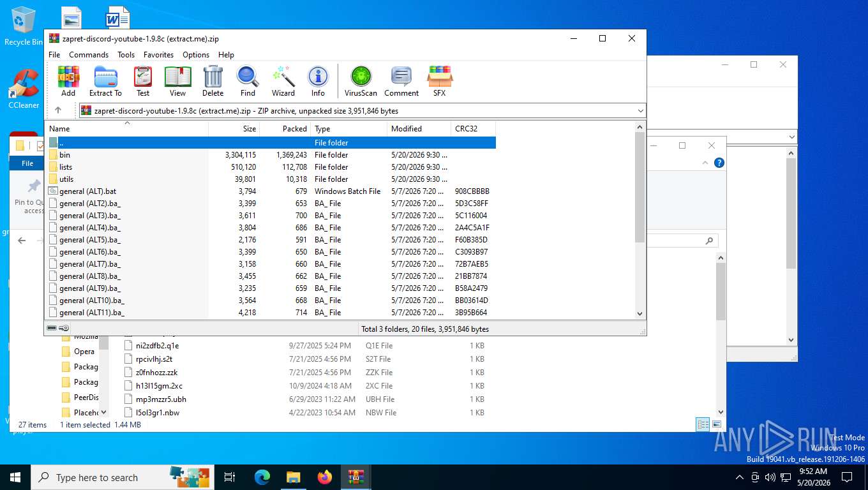This screenshot has height=490, width=868.
Task: Select Opera folder in Explorer tree
Action: (x=84, y=352)
